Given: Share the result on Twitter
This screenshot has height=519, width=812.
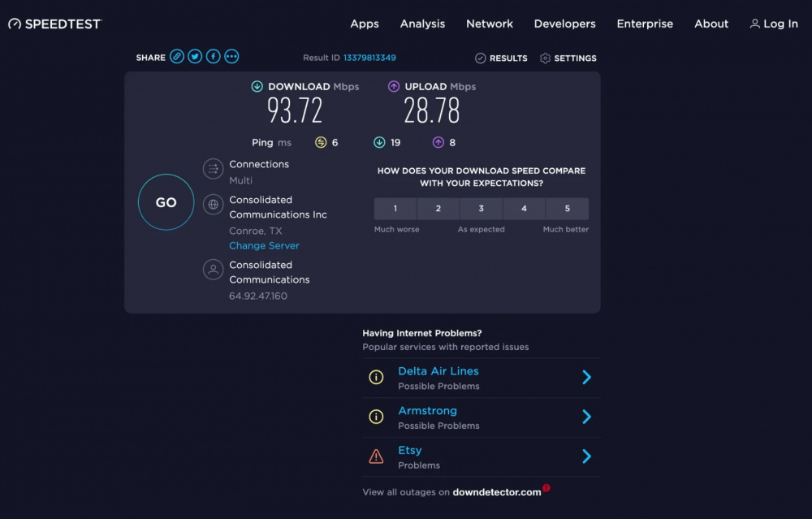Looking at the screenshot, I should click(195, 57).
